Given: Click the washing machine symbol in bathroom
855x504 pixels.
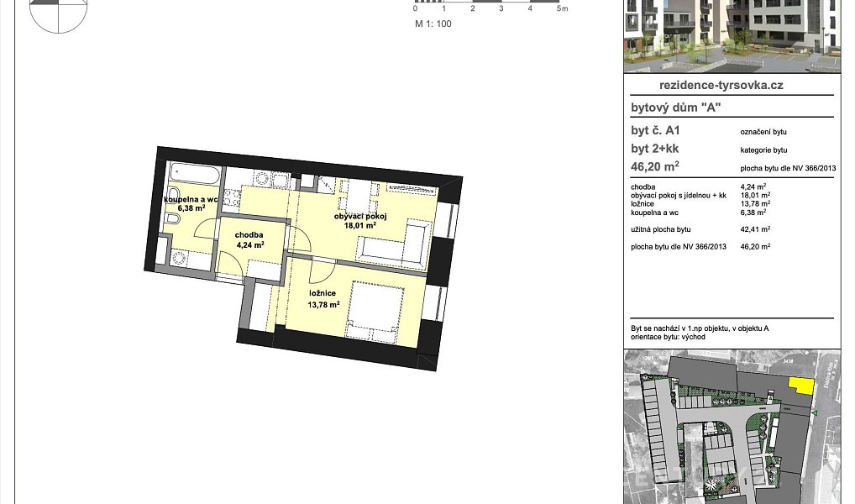Looking at the screenshot, I should pos(179,259).
